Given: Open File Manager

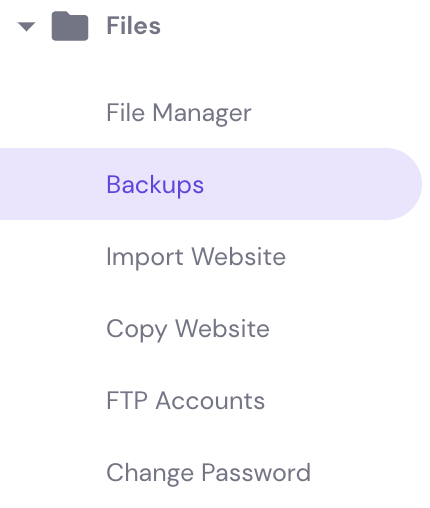Looking at the screenshot, I should pos(179,113).
